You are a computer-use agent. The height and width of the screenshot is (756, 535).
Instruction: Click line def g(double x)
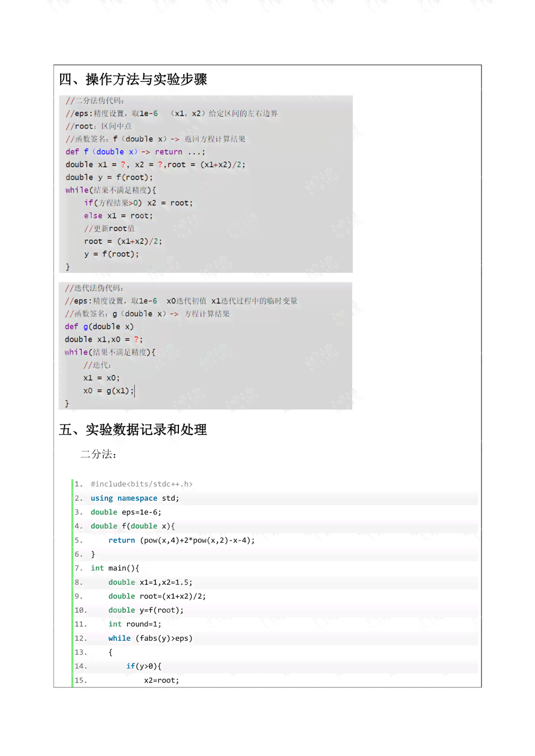(99, 326)
